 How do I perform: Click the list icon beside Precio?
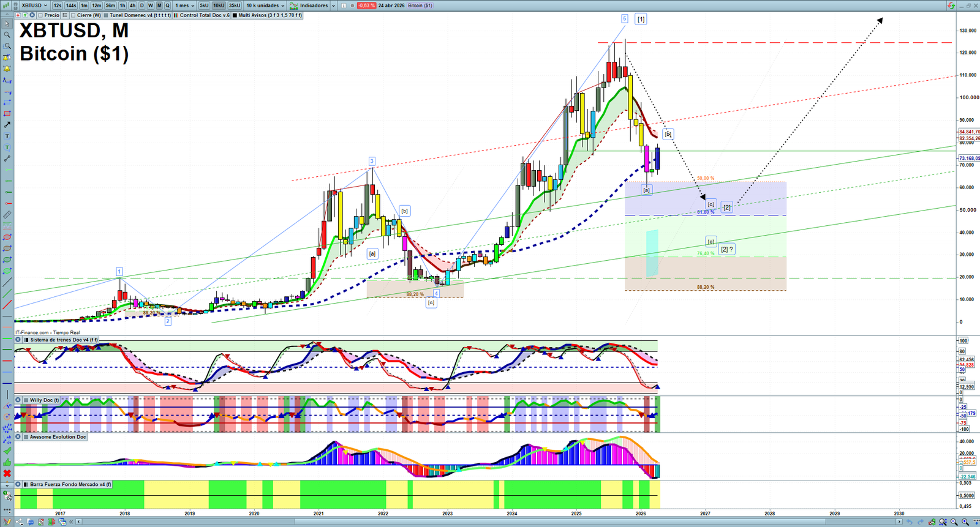click(65, 15)
